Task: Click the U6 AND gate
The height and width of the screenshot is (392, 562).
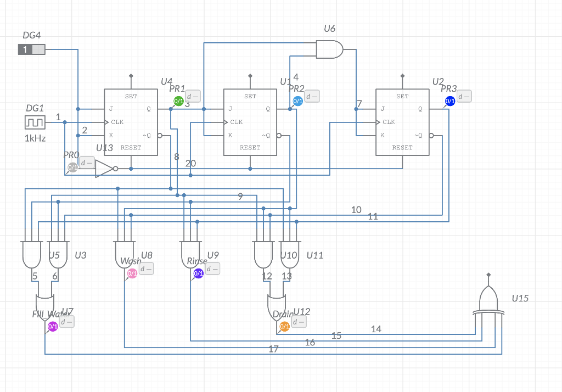Action: pyautogui.click(x=329, y=50)
